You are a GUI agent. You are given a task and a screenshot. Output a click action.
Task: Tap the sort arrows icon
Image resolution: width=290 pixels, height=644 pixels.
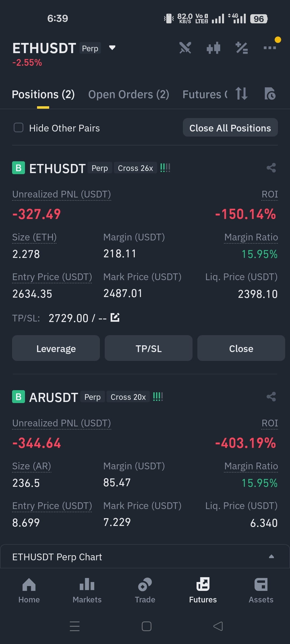tap(241, 94)
